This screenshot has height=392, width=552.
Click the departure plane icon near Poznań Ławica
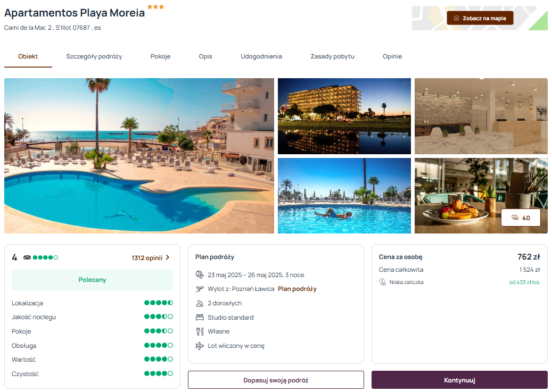coord(200,289)
